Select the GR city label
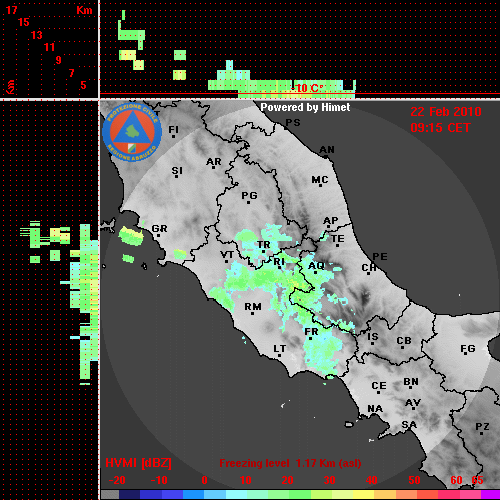 pos(159,229)
